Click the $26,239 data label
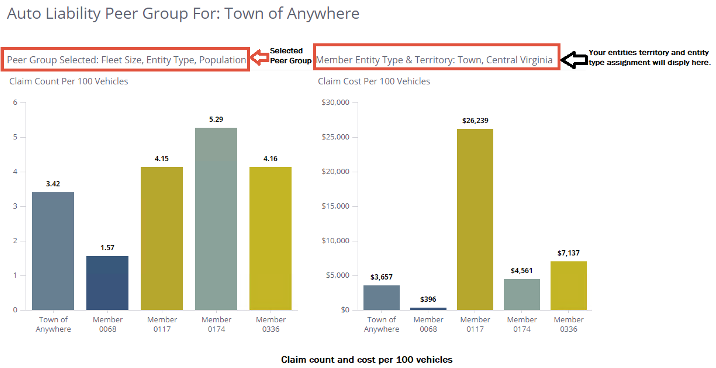Image resolution: width=716 pixels, height=368 pixels. 475,121
